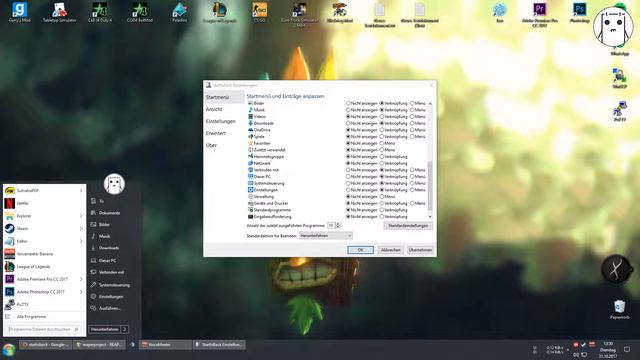This screenshot has width=640, height=360.
Task: Open Musik in start menu right pane
Action: (x=104, y=236)
